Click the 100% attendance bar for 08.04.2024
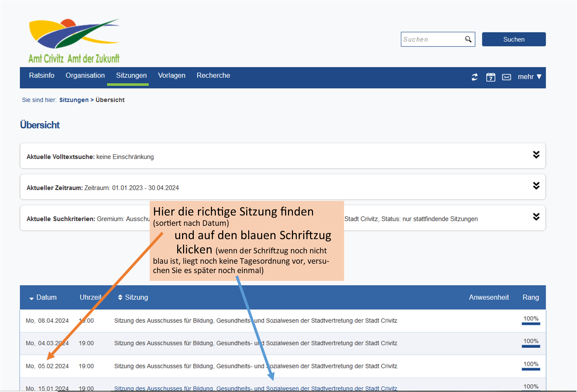Viewport: 577px width, 392px height. pos(531,320)
